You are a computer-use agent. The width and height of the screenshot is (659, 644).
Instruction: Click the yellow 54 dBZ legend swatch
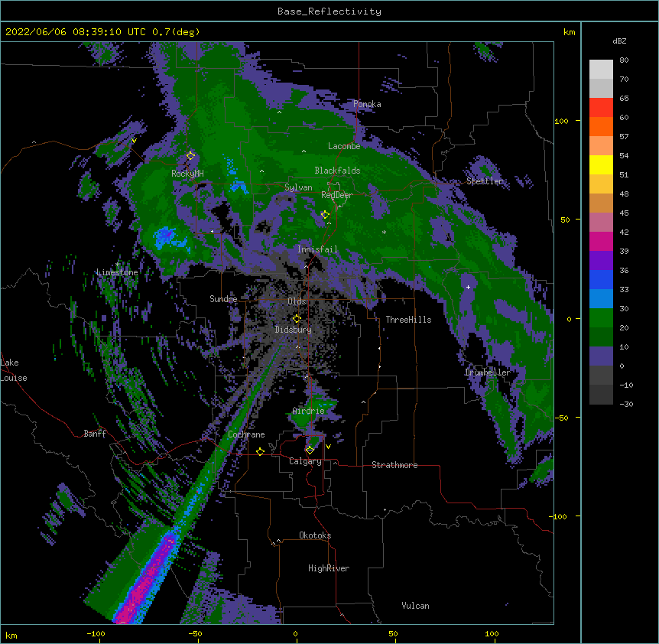tap(601, 164)
